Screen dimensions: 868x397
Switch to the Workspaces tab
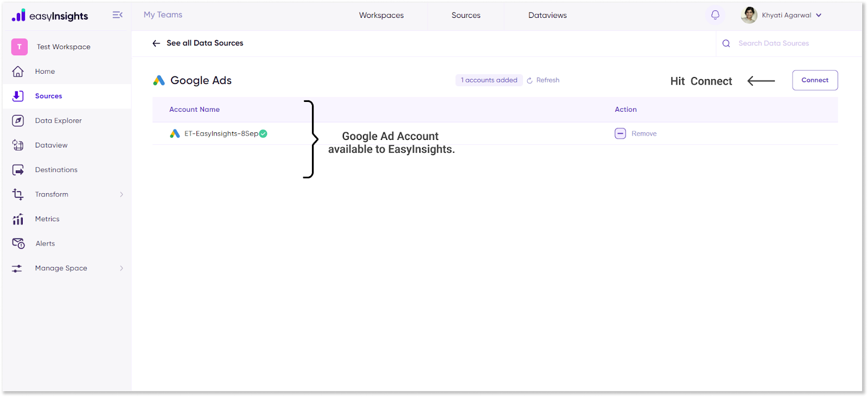[381, 15]
